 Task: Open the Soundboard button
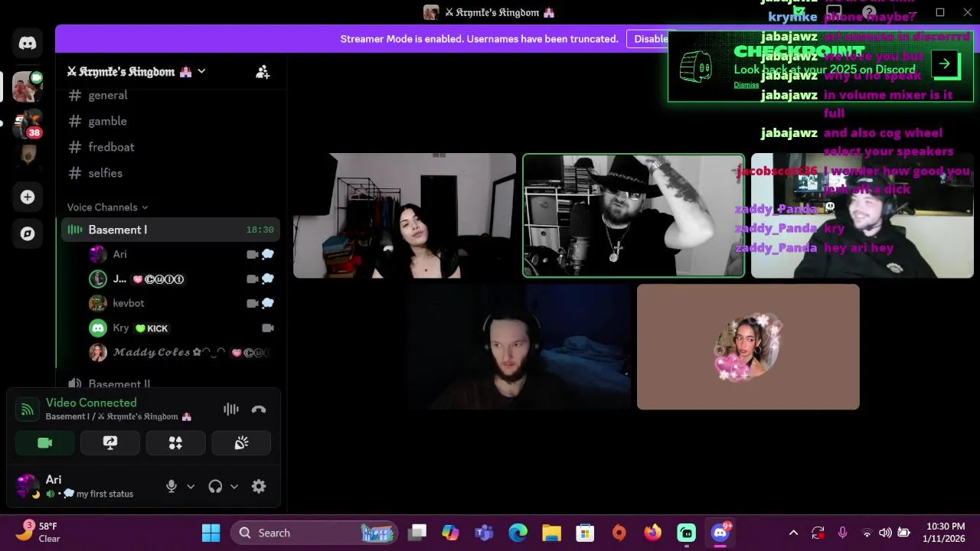241,443
